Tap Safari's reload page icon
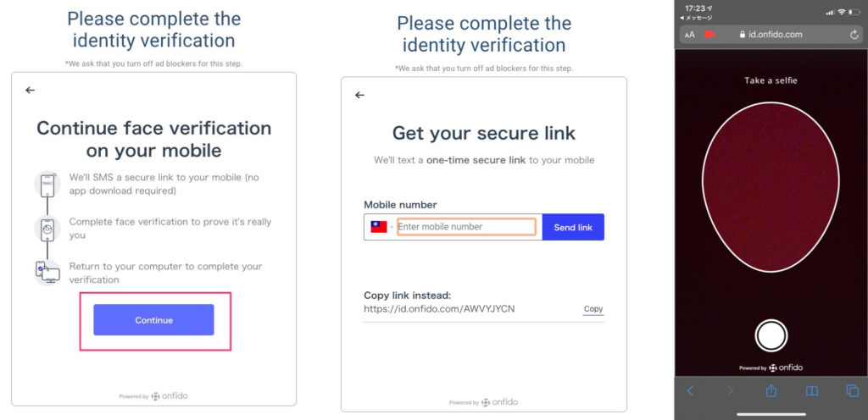The image size is (868, 420). tap(854, 35)
